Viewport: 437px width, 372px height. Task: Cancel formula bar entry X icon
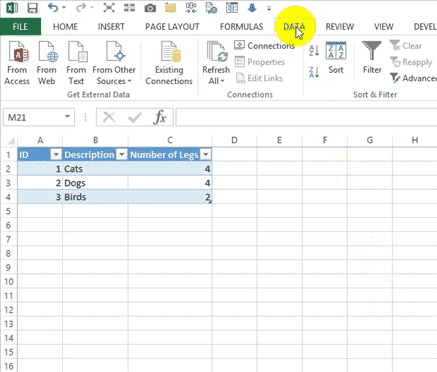[x=109, y=117]
